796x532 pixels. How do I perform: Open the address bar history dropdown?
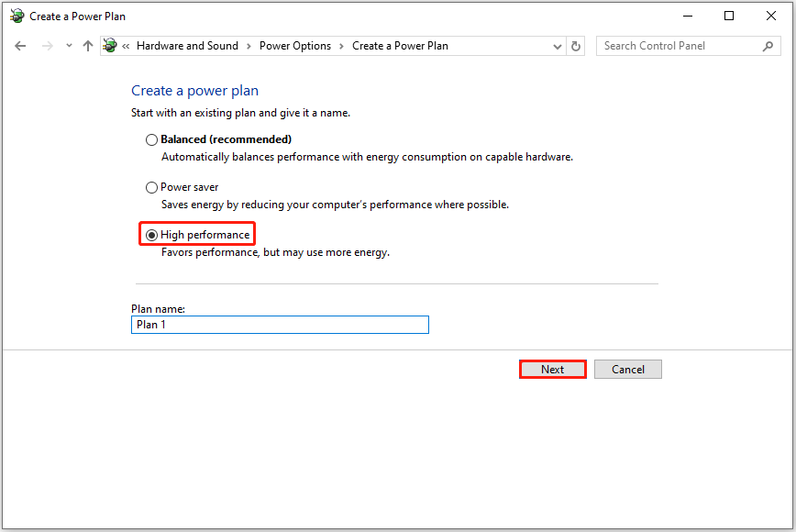pyautogui.click(x=557, y=46)
